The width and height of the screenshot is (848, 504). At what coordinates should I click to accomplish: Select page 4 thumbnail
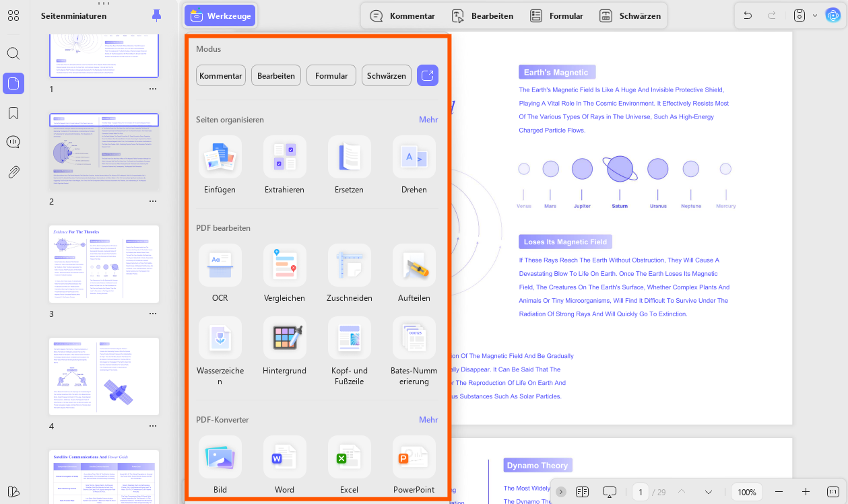[104, 376]
